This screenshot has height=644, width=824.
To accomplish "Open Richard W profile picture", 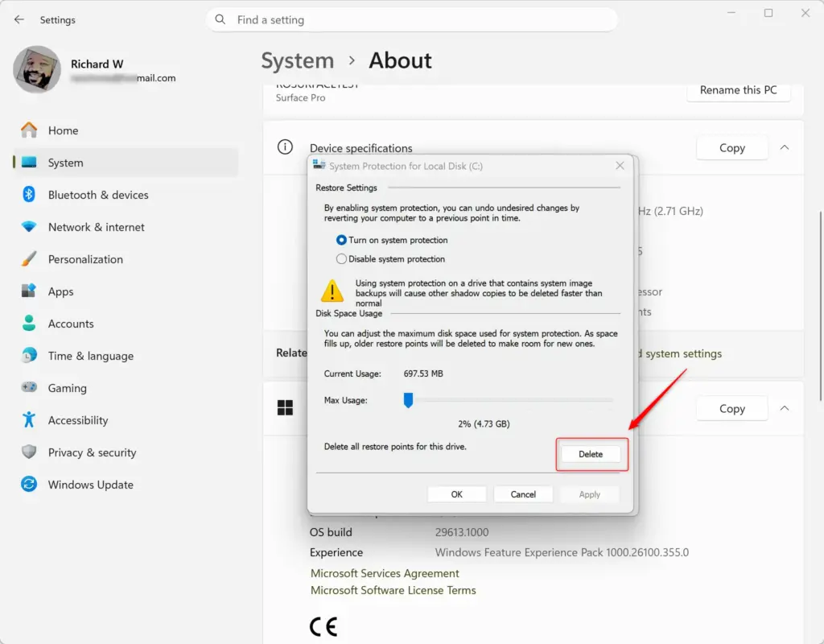I will coord(37,69).
